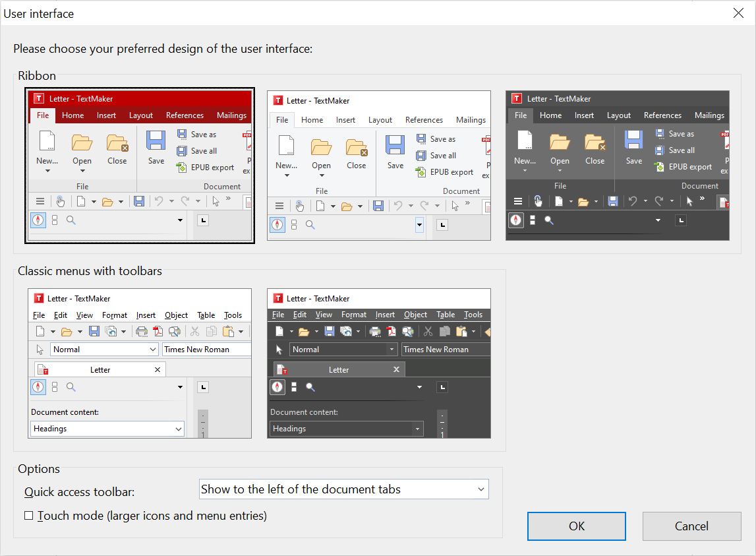Click scissors cut icon in light classic preview
756x556 pixels.
(x=195, y=332)
